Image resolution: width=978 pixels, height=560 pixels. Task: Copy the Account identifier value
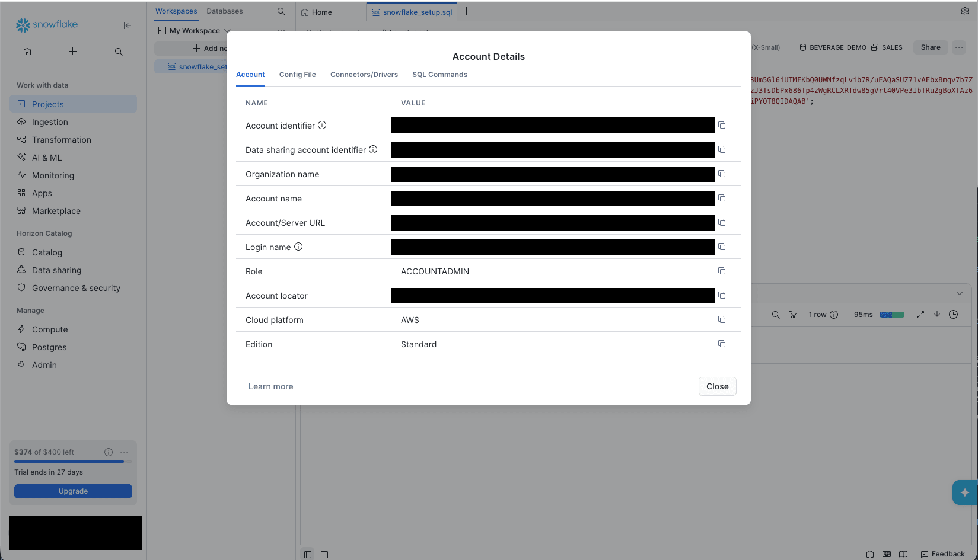click(x=722, y=125)
